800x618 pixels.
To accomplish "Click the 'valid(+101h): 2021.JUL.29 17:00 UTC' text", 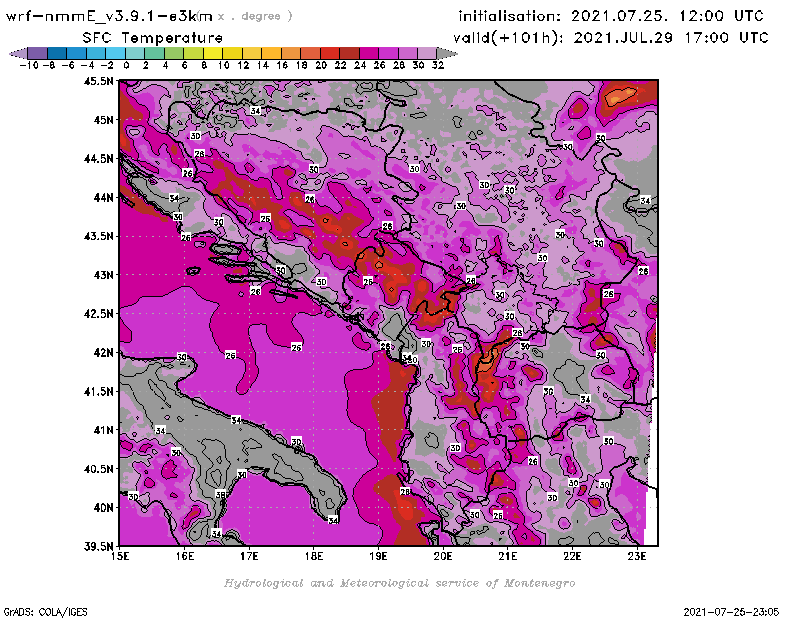I will pos(611,38).
